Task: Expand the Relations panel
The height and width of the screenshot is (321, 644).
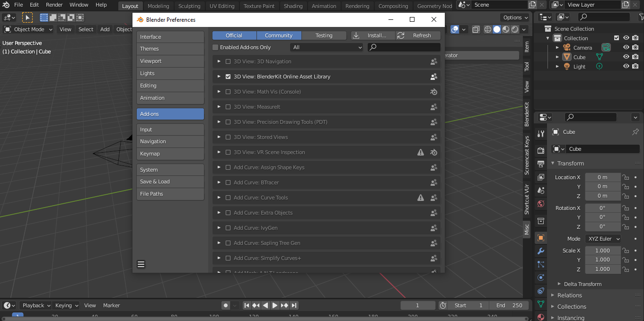Action: tap(570, 295)
